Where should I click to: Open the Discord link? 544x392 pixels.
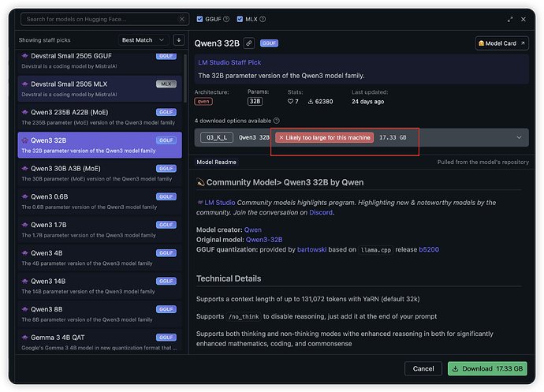click(321, 212)
